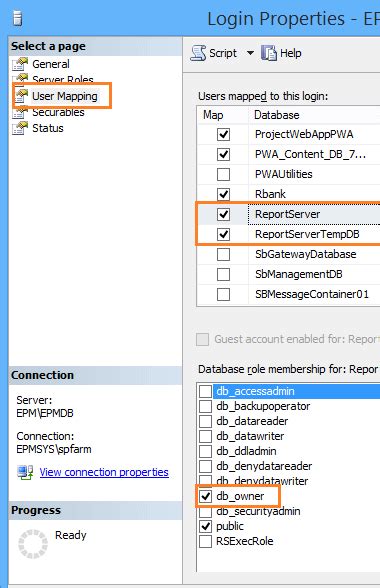This screenshot has width=380, height=588.
Task: Select the SBMessageContainer01 database name
Action: [x=312, y=294]
